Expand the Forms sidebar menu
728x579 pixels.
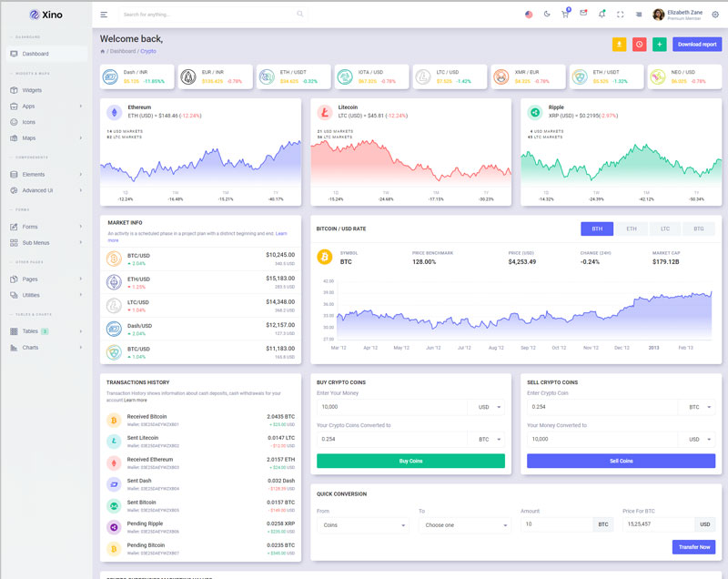click(45, 227)
